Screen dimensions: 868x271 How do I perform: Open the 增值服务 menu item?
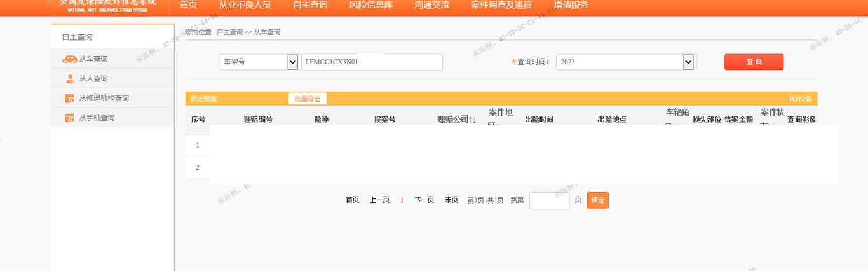click(x=571, y=5)
